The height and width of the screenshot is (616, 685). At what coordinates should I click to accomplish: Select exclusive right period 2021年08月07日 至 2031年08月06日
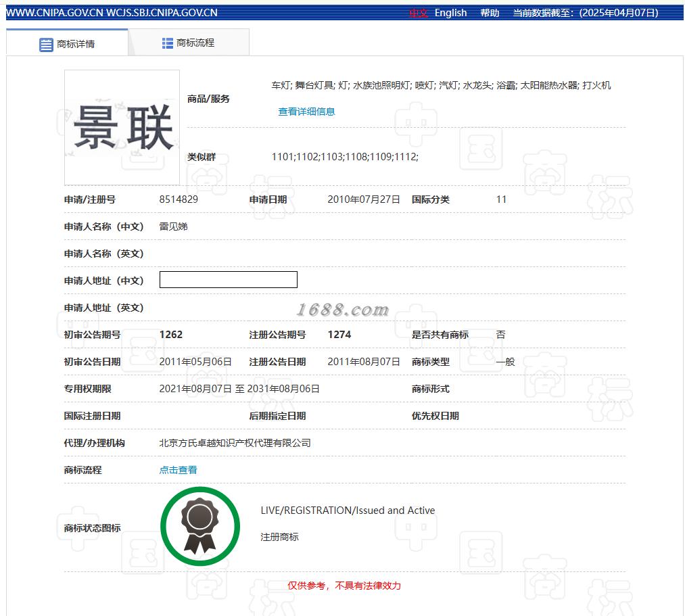pos(239,389)
